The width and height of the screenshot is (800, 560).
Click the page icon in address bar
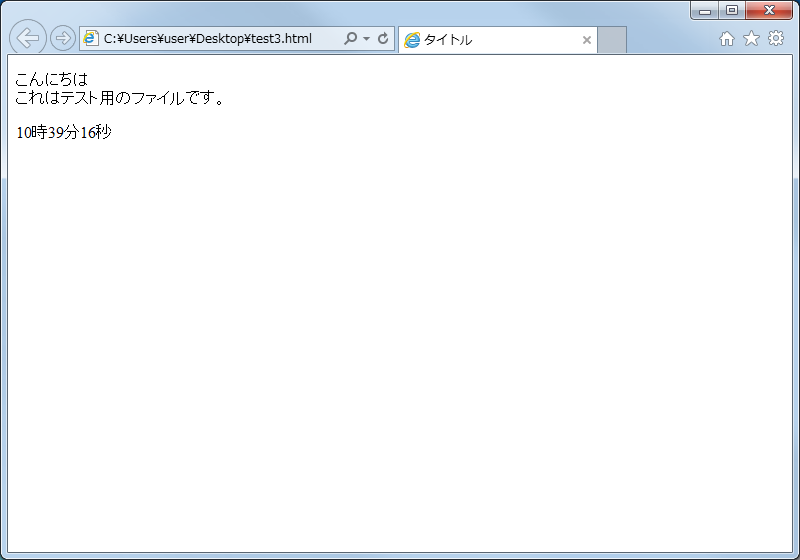point(91,39)
